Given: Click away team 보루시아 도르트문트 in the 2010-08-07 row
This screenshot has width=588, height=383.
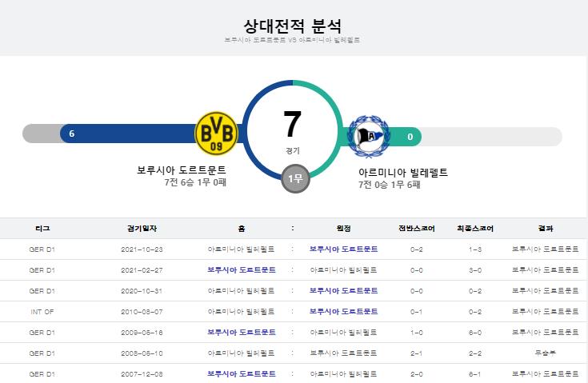Looking at the screenshot, I should pyautogui.click(x=343, y=311).
